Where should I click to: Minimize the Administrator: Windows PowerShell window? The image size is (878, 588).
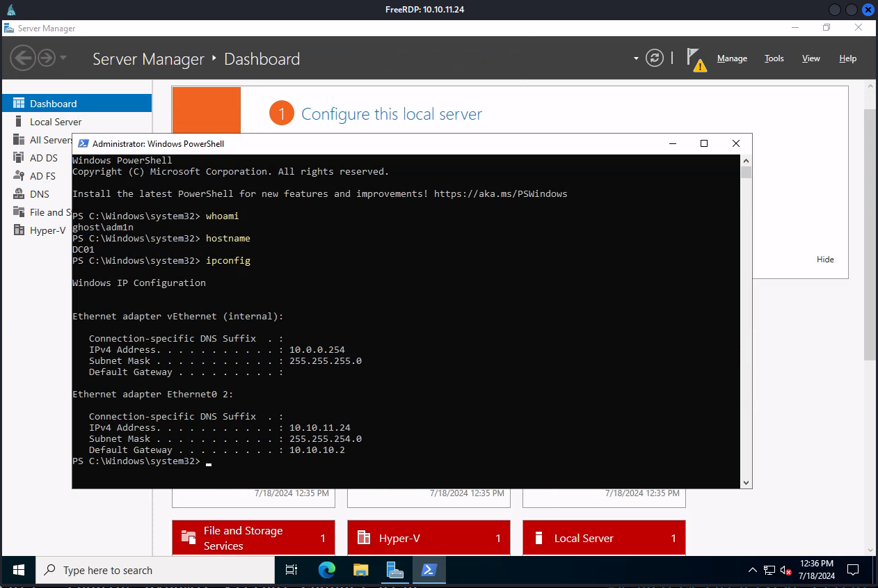673,143
